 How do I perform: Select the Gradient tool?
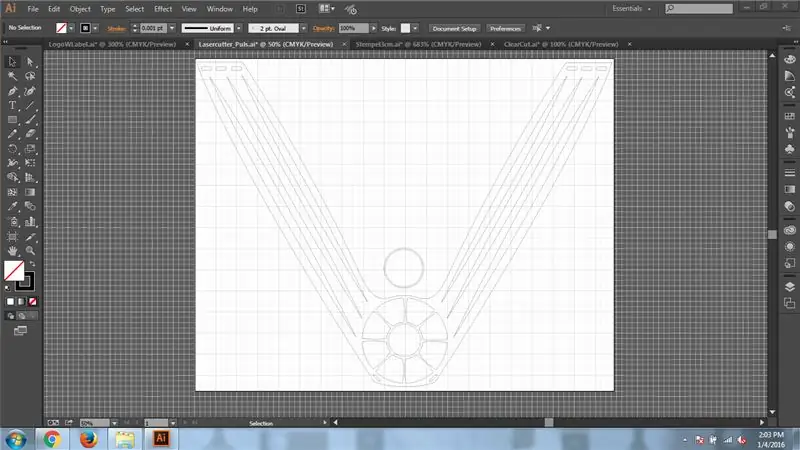pyautogui.click(x=30, y=192)
